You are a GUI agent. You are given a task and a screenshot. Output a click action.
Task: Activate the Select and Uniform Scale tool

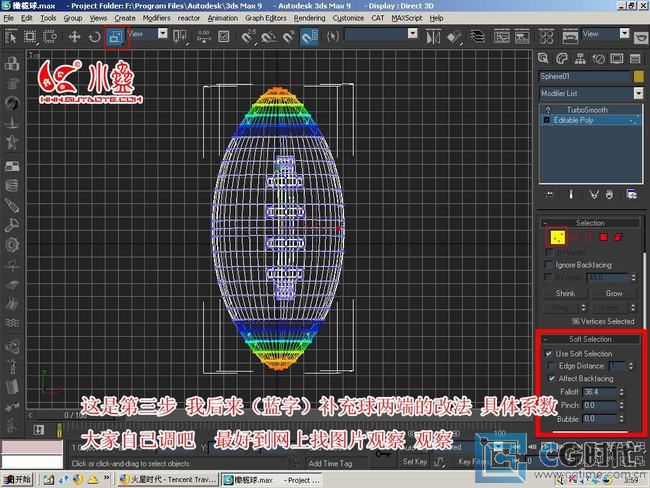point(116,37)
